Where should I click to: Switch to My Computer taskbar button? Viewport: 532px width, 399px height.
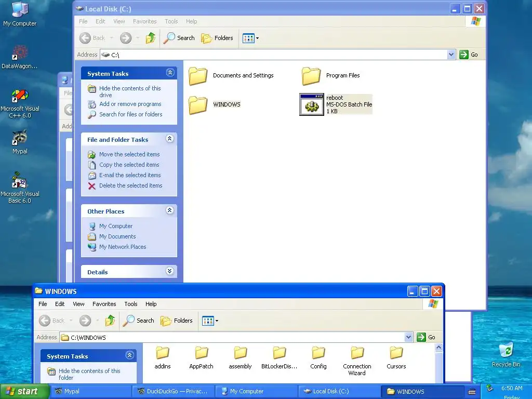[257, 391]
